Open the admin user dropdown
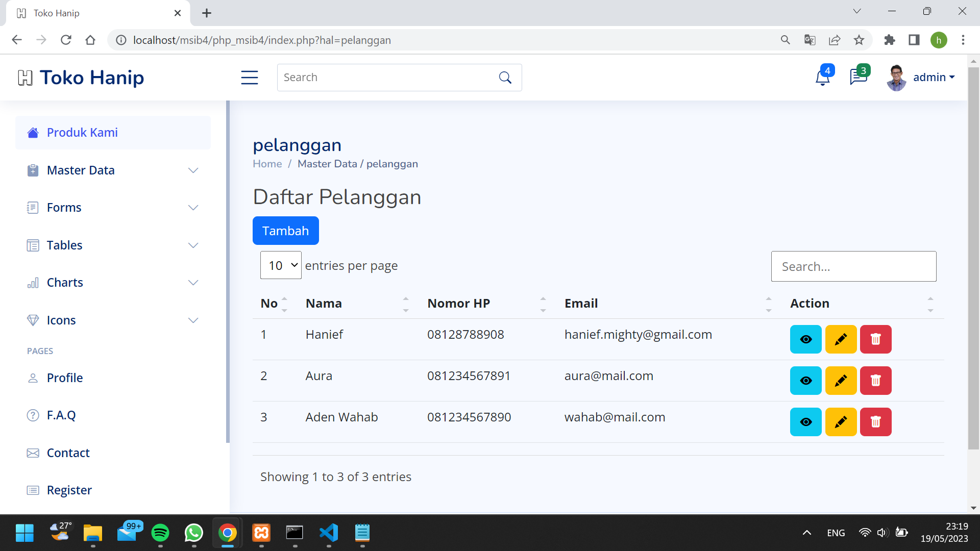980x551 pixels. [934, 78]
